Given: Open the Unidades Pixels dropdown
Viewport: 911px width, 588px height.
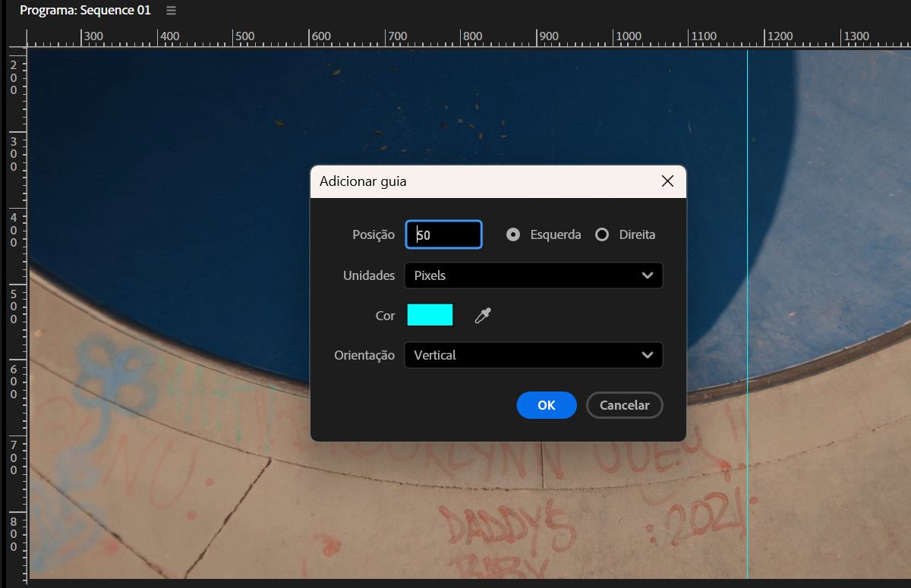Looking at the screenshot, I should (534, 275).
